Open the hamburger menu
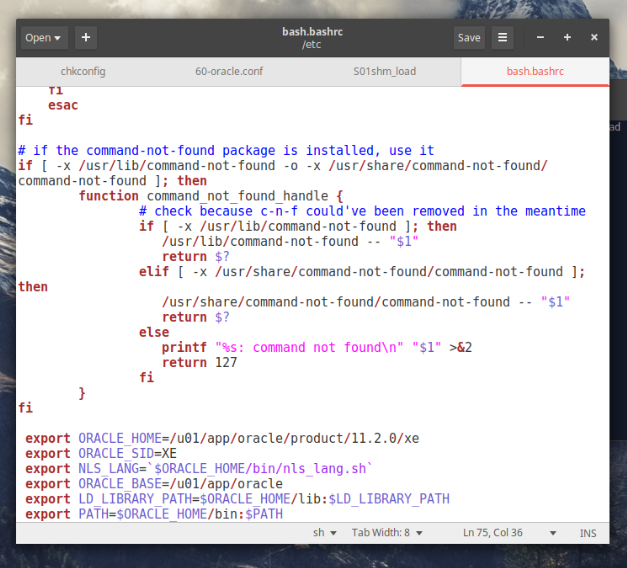 (502, 38)
